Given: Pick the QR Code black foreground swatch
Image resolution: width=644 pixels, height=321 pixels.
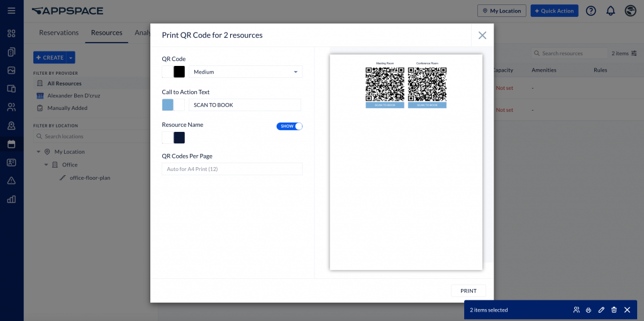Looking at the screenshot, I should 179,72.
